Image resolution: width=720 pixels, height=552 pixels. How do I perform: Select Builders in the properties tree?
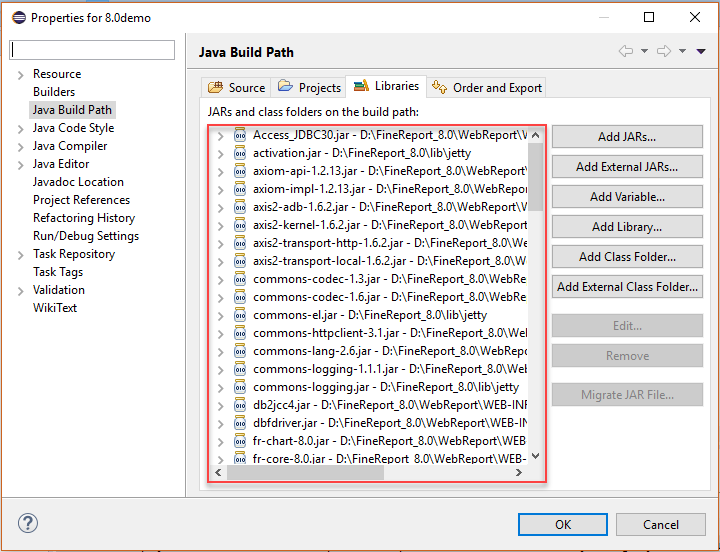coord(54,92)
